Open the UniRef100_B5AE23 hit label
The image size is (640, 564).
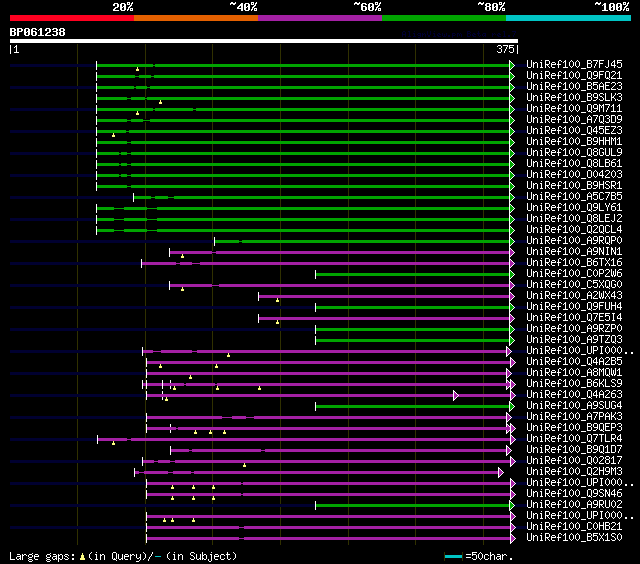[x=574, y=87]
